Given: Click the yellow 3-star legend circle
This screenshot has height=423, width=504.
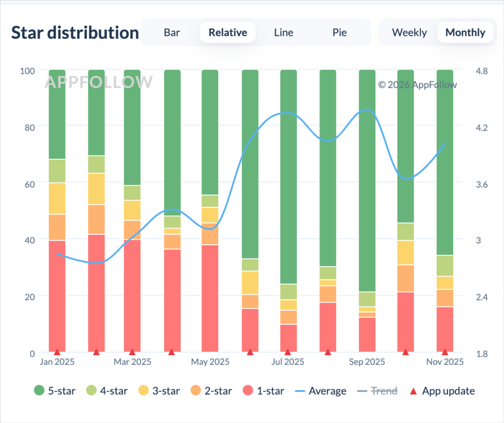Looking at the screenshot, I should click(x=144, y=391).
